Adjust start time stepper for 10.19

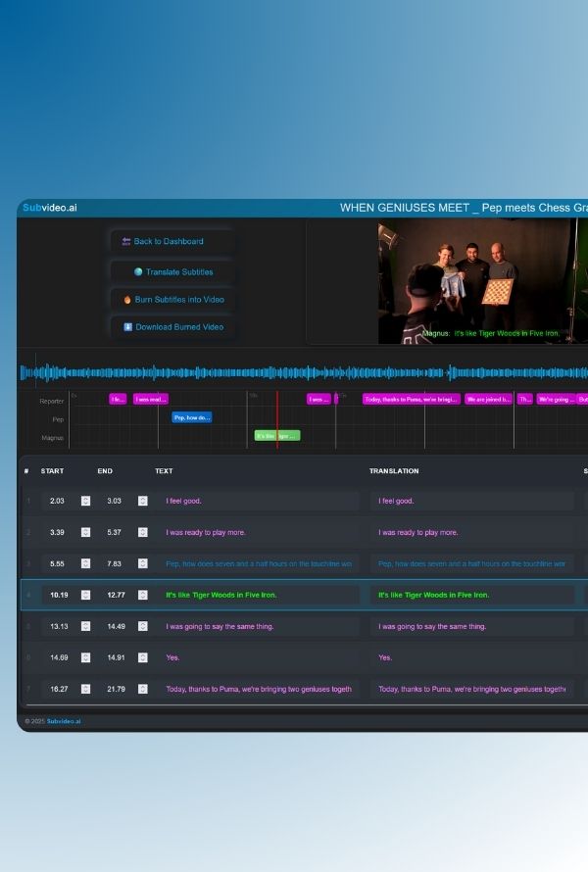(x=85, y=595)
